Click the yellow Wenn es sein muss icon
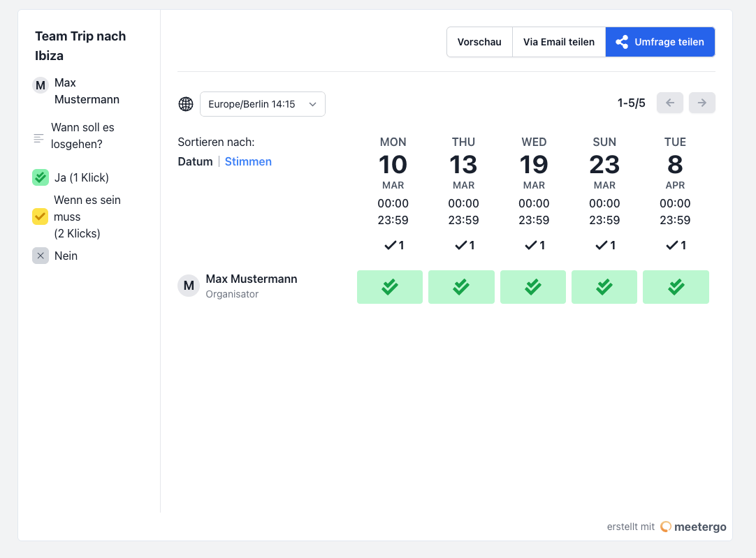 point(40,216)
